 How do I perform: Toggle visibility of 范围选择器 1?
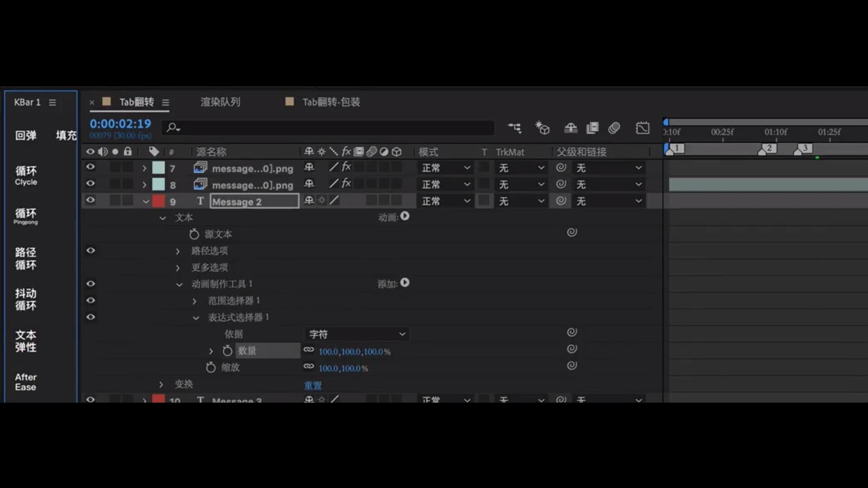[90, 300]
